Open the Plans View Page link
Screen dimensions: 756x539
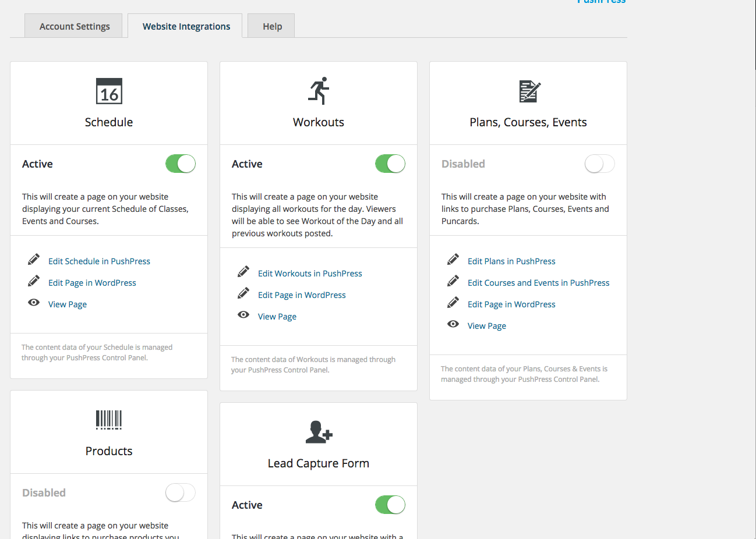coord(487,326)
